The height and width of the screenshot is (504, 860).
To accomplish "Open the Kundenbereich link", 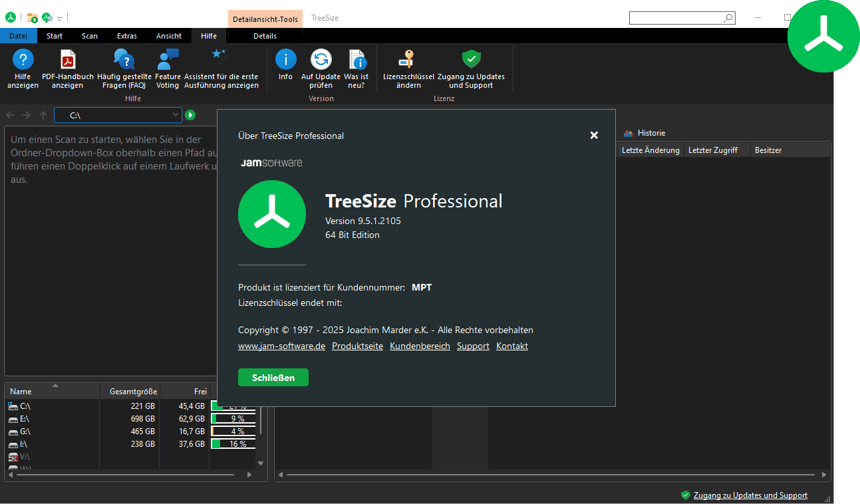I will coord(420,346).
